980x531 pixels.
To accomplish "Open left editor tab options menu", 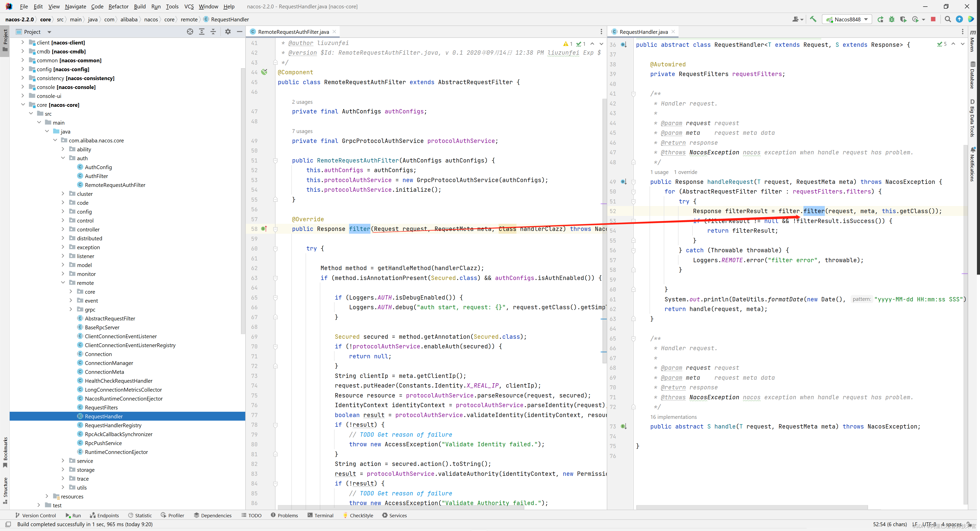I will [601, 32].
